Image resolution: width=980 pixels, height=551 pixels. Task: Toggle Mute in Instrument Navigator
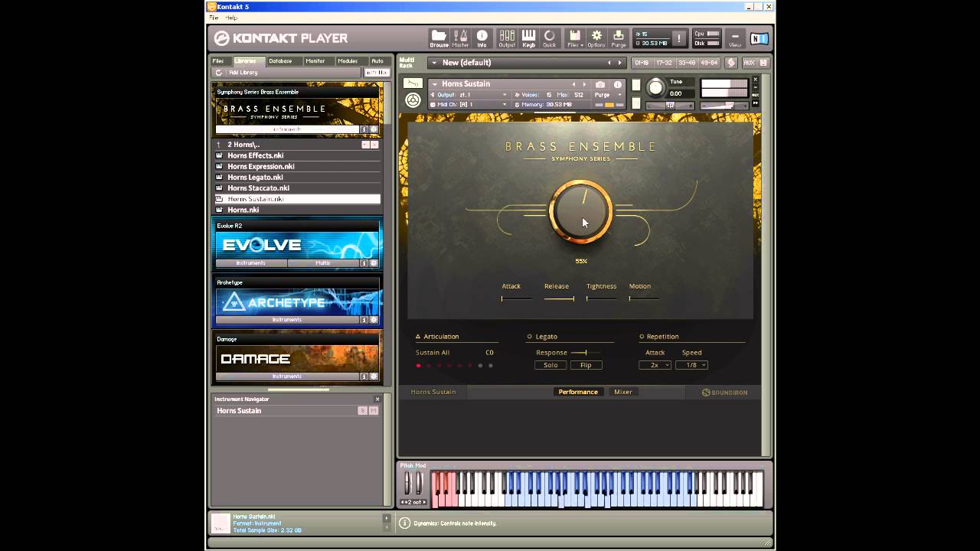point(374,411)
